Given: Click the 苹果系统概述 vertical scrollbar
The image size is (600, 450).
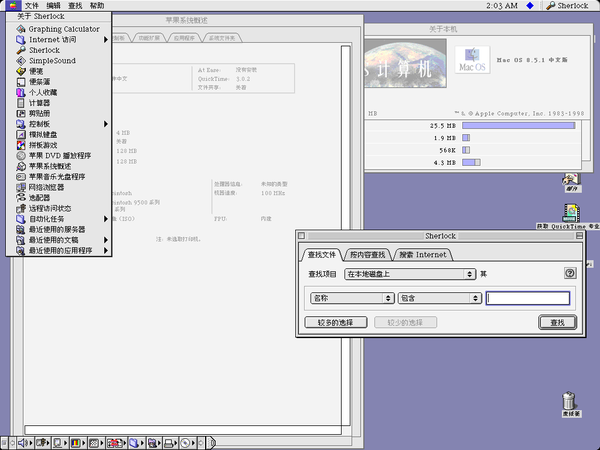Looking at the screenshot, I should coord(346,235).
